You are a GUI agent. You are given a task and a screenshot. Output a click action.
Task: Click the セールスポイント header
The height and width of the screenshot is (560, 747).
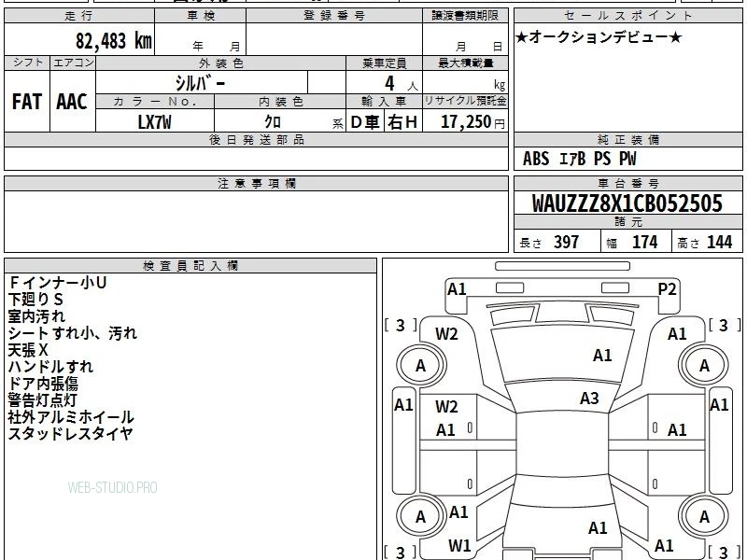627,15
